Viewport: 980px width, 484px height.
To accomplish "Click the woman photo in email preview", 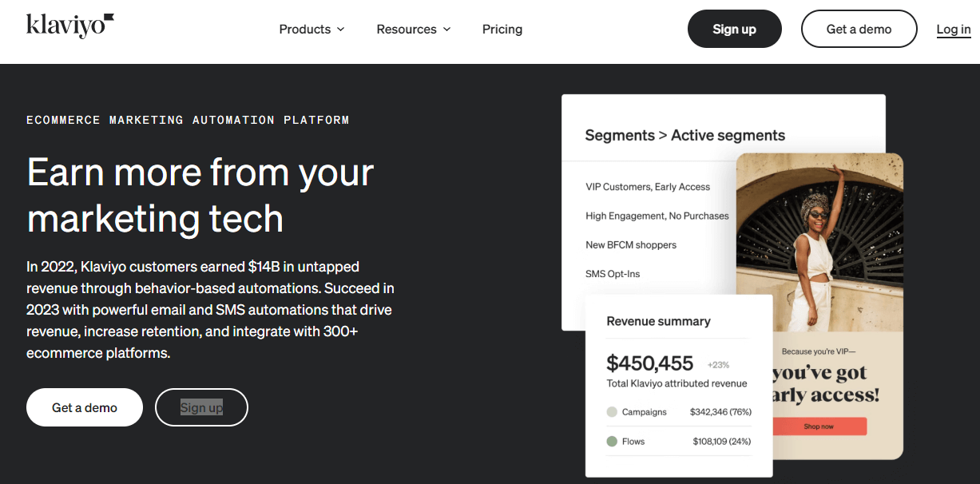I will click(x=819, y=242).
